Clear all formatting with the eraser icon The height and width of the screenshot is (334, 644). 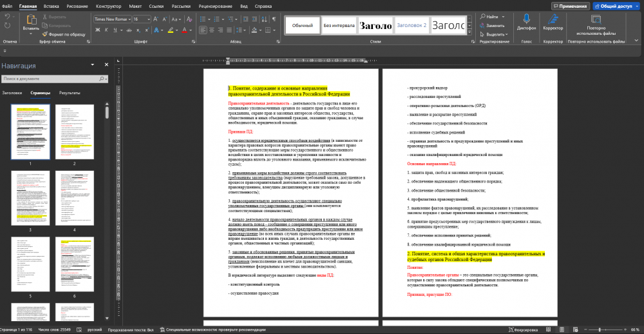(187, 19)
